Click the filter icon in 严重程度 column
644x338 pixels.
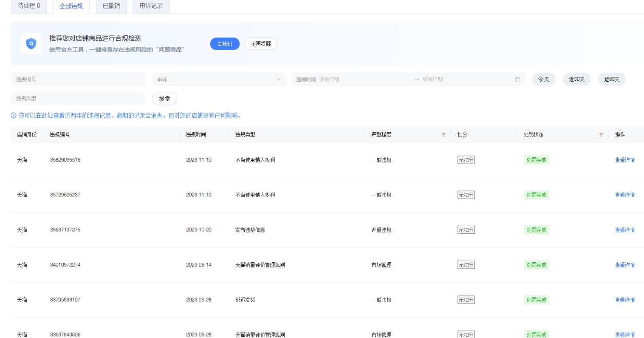tap(443, 135)
